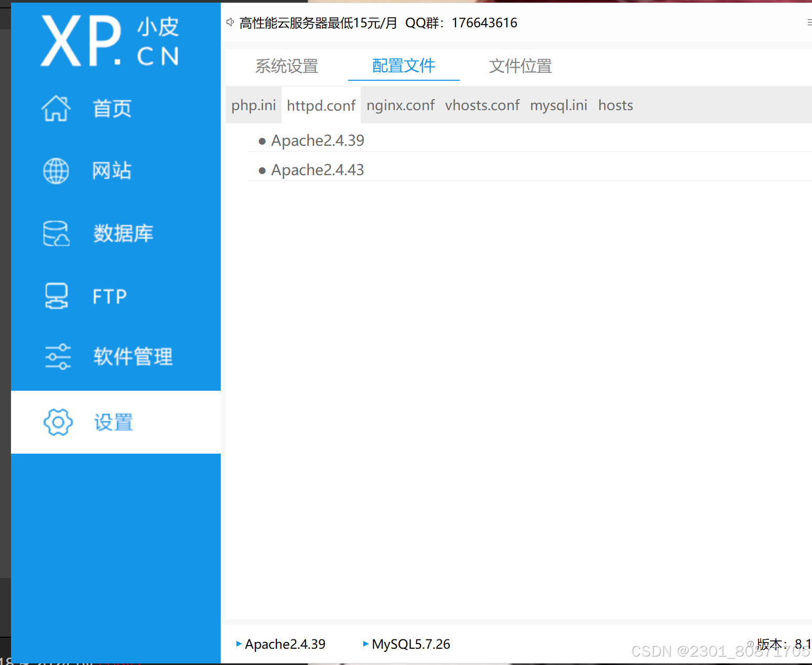Select the nginx.conf config tab
This screenshot has width=812, height=665.
click(x=400, y=105)
